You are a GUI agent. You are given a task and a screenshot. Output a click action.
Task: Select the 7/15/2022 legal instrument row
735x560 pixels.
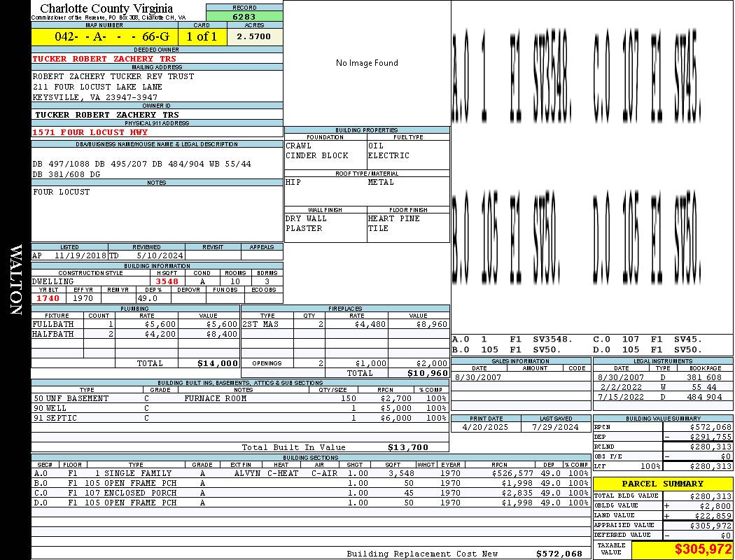[663, 397]
